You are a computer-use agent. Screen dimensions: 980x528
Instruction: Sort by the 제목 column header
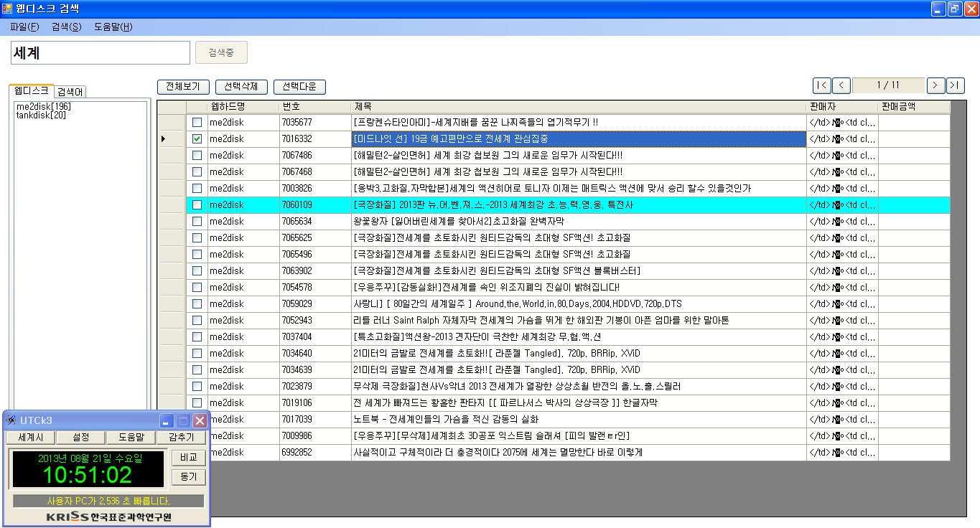click(x=578, y=107)
